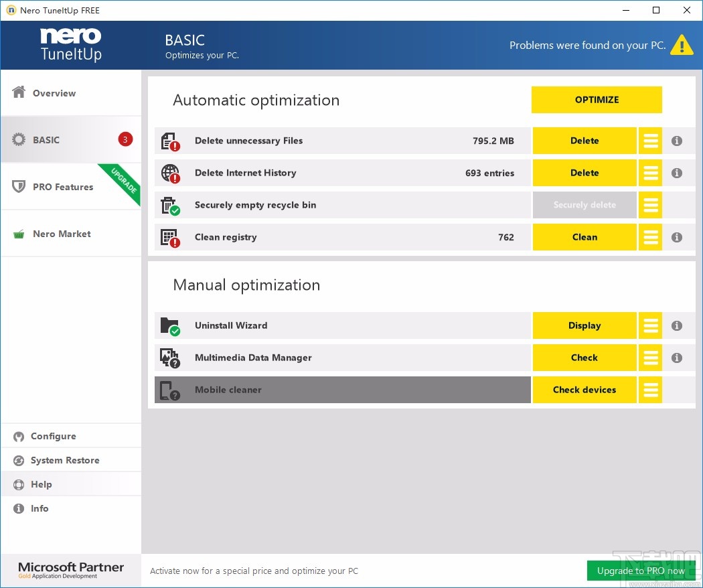The image size is (703, 588).
Task: Click the System Restore icon
Action: point(19,461)
